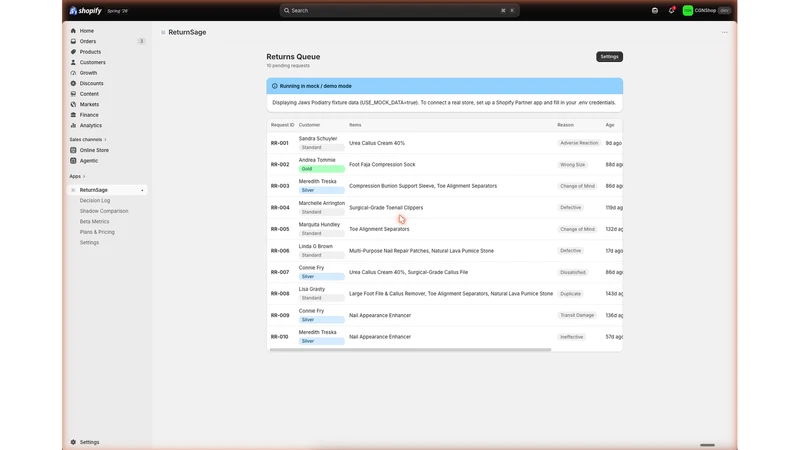Click the Spring '26 edition label
Viewport: 800px width, 450px height.
117,11
